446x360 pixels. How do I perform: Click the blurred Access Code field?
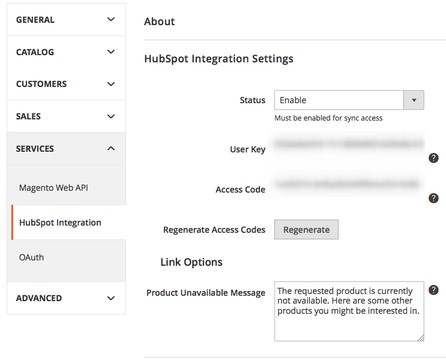[x=348, y=184]
